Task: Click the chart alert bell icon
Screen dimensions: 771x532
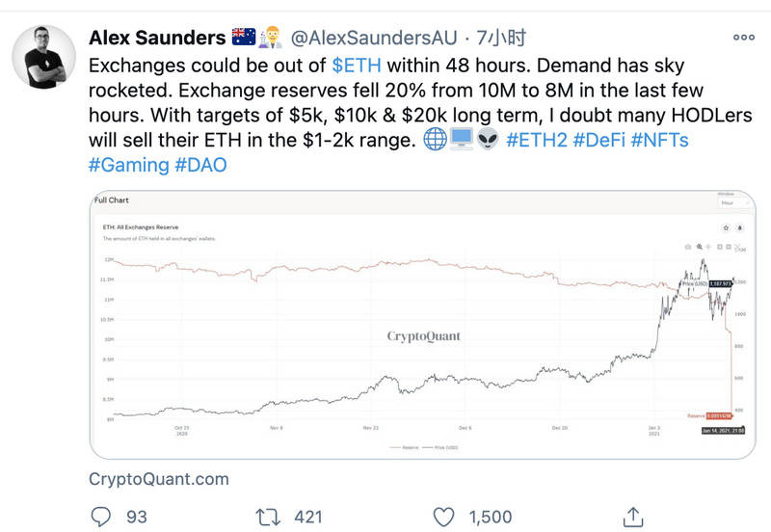Action: click(739, 227)
